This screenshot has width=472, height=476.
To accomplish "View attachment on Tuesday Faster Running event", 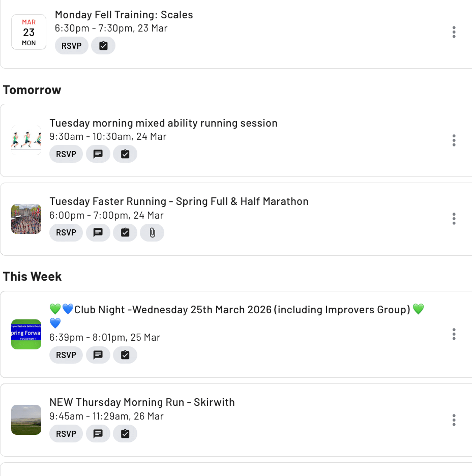I will click(x=152, y=232).
